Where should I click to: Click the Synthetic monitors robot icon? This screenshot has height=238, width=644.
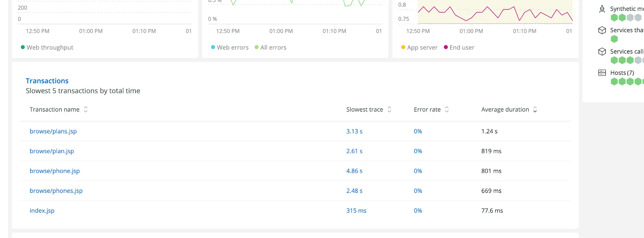(x=602, y=9)
